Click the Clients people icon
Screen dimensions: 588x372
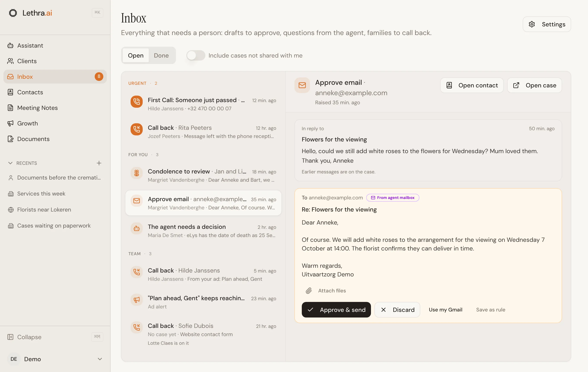pyautogui.click(x=10, y=61)
